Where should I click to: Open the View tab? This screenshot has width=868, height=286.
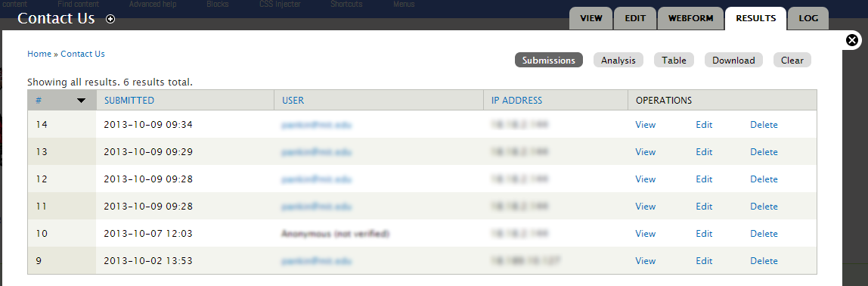pyautogui.click(x=591, y=18)
